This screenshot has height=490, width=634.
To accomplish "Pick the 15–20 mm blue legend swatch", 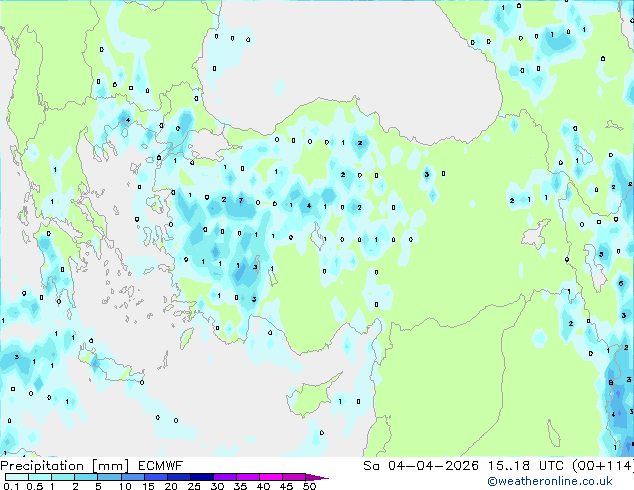I will coord(155,477).
